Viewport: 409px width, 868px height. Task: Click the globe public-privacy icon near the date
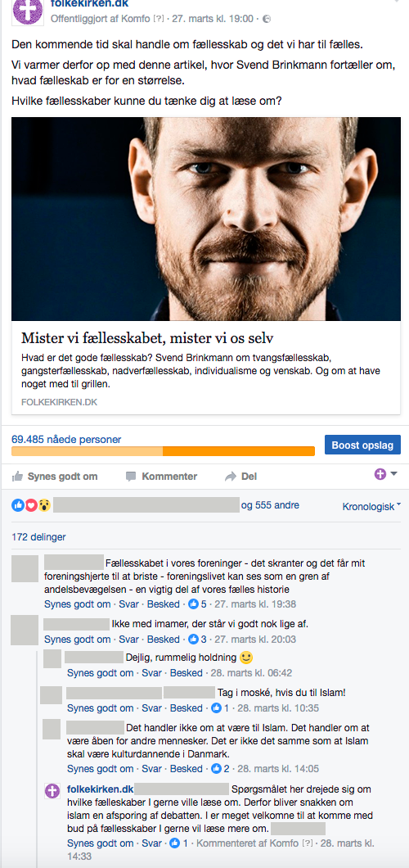pyautogui.click(x=267, y=19)
